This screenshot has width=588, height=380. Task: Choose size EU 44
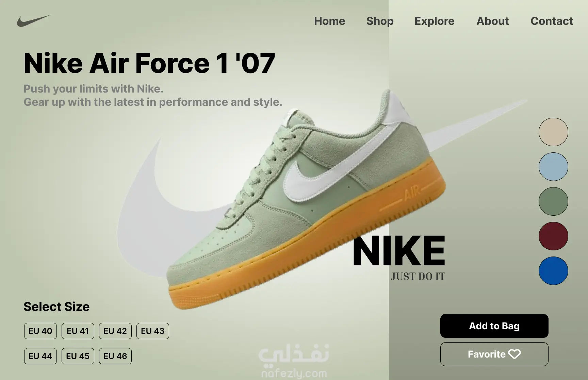coord(40,356)
